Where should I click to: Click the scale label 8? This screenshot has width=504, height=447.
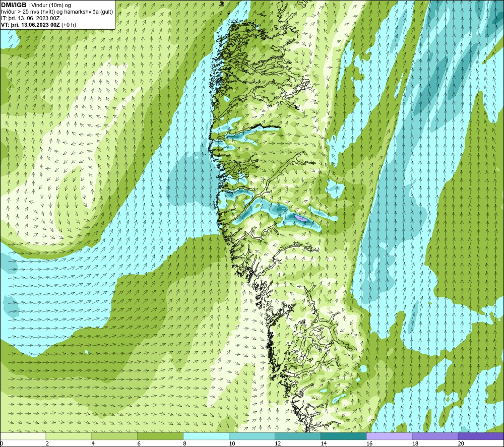pyautogui.click(x=185, y=444)
